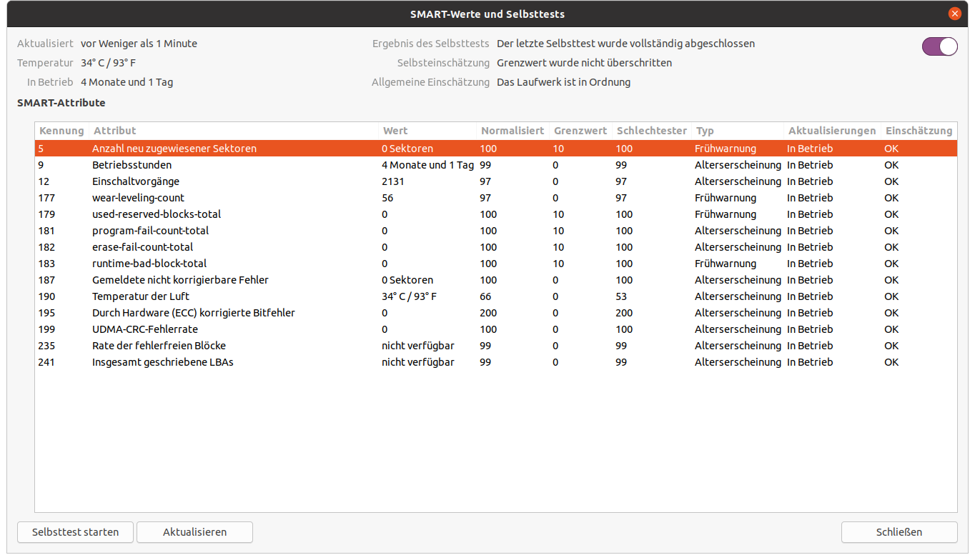Select the Temperatur der Luft row

coord(496,296)
